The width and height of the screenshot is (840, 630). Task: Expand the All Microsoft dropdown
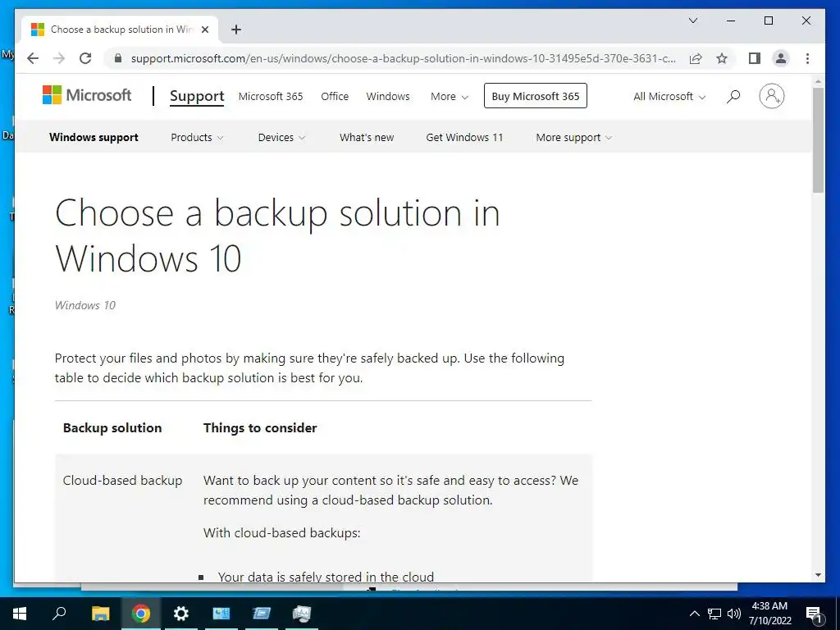point(669,97)
